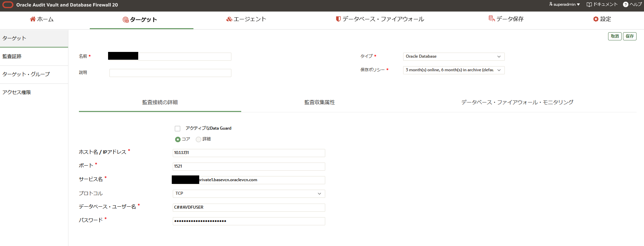
Task: Switch to the 監査収集属性 tab
Action: [x=319, y=102]
